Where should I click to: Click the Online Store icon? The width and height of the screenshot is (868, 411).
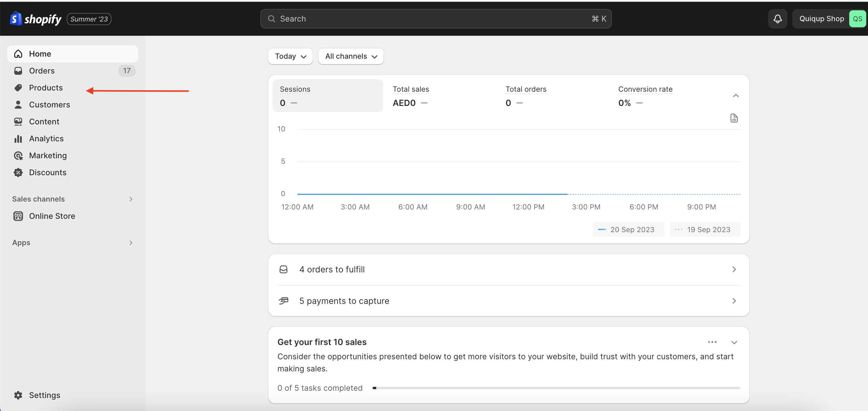(18, 216)
